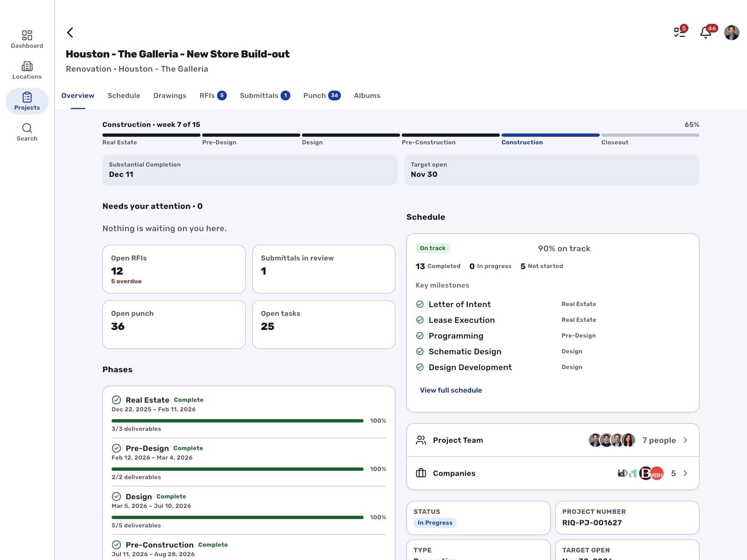Click the company logos group
This screenshot has width=747, height=560.
[x=640, y=473]
